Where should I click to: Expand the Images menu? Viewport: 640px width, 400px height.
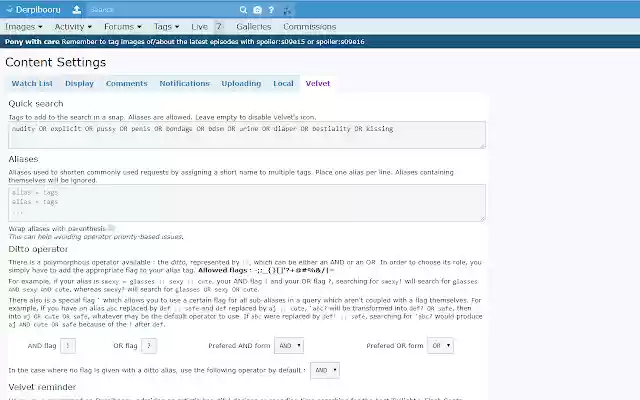coord(24,27)
